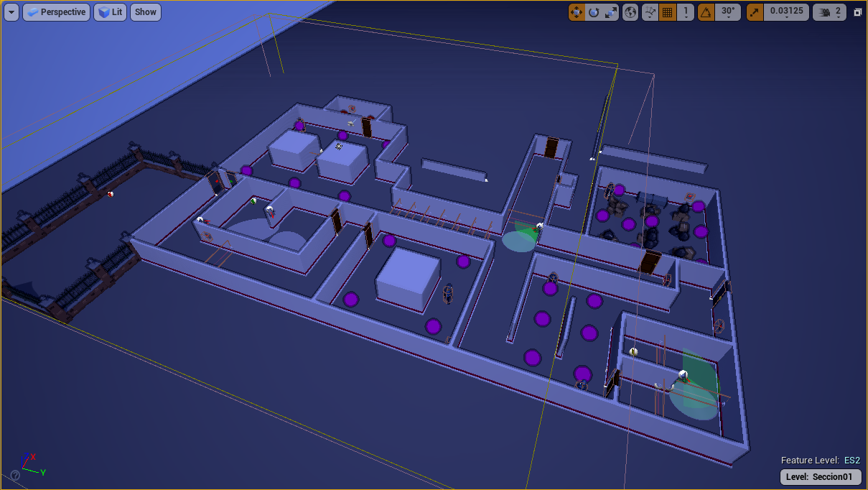Toggle grid snapping on or off

pyautogui.click(x=668, y=12)
